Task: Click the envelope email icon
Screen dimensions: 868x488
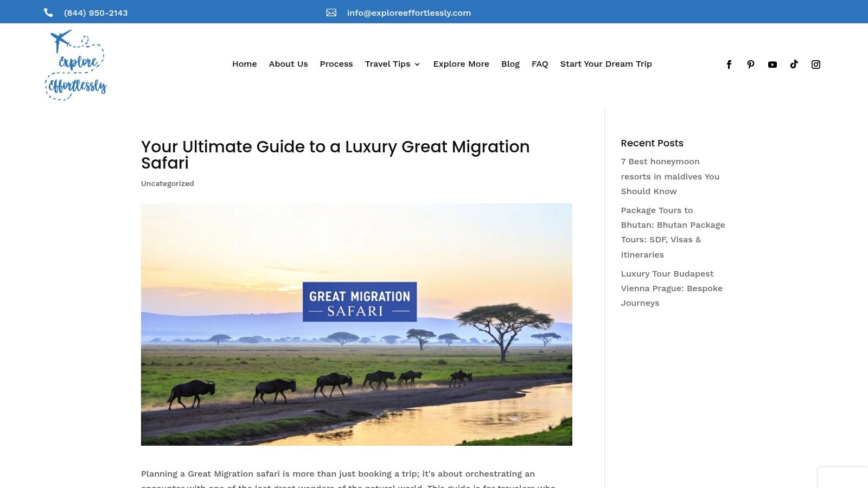Action: click(x=331, y=12)
